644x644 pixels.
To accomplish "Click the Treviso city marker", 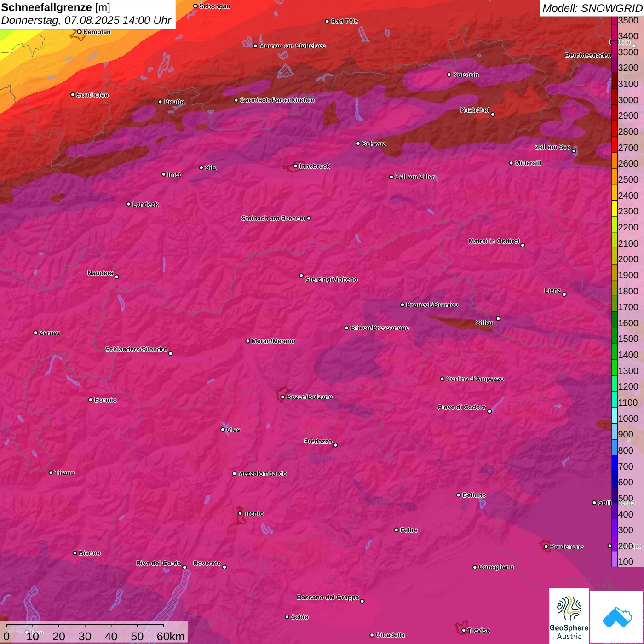I will (x=464, y=630).
